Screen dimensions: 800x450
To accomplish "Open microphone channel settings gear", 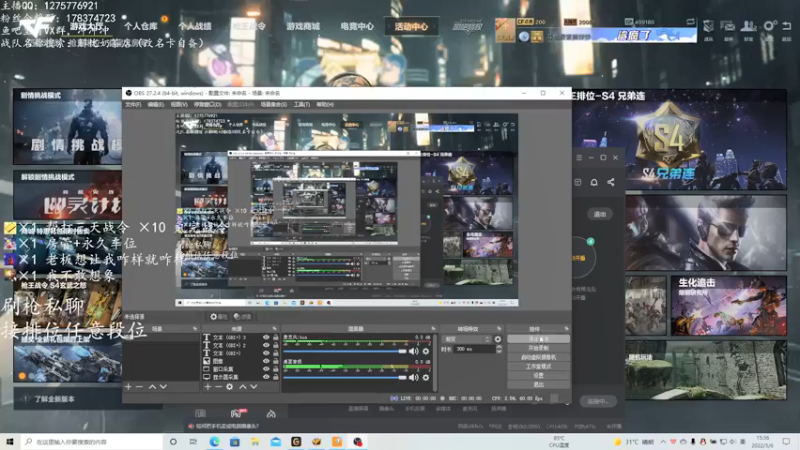I will pos(426,351).
